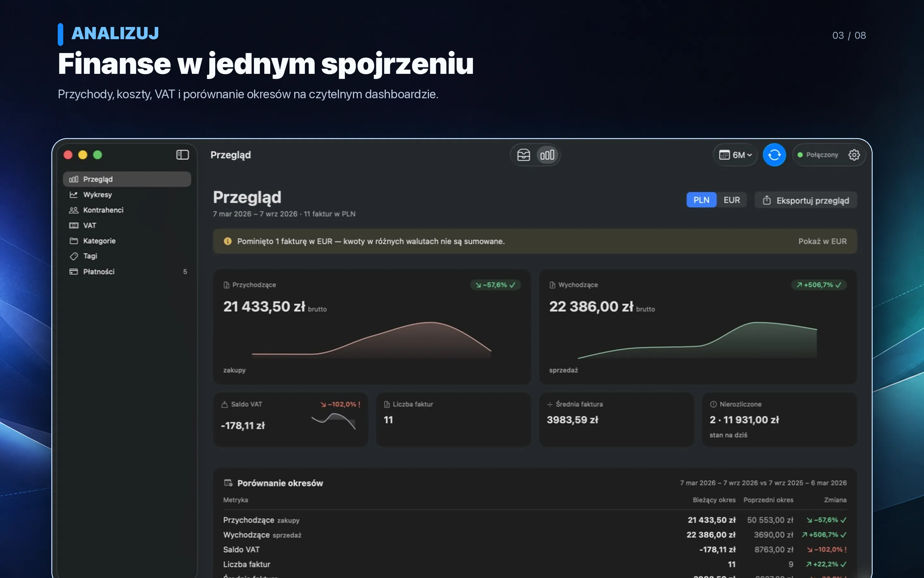Click the Przychodzące card document icon

tap(227, 285)
